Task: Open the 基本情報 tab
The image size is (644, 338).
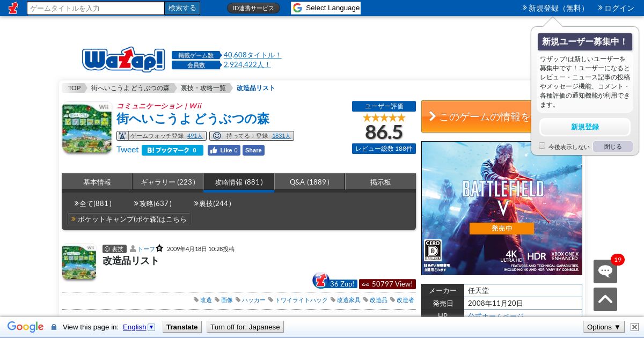Action: (x=97, y=182)
